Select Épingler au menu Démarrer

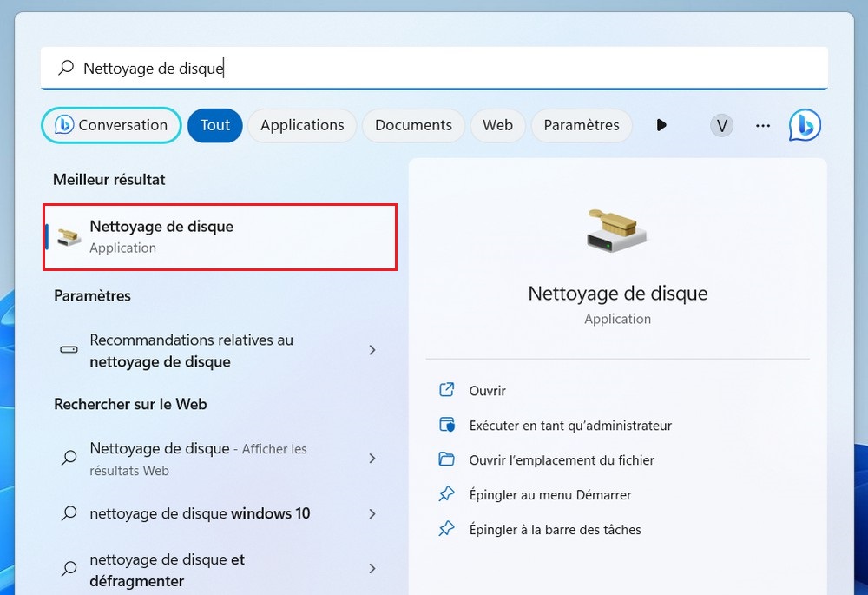coord(549,495)
